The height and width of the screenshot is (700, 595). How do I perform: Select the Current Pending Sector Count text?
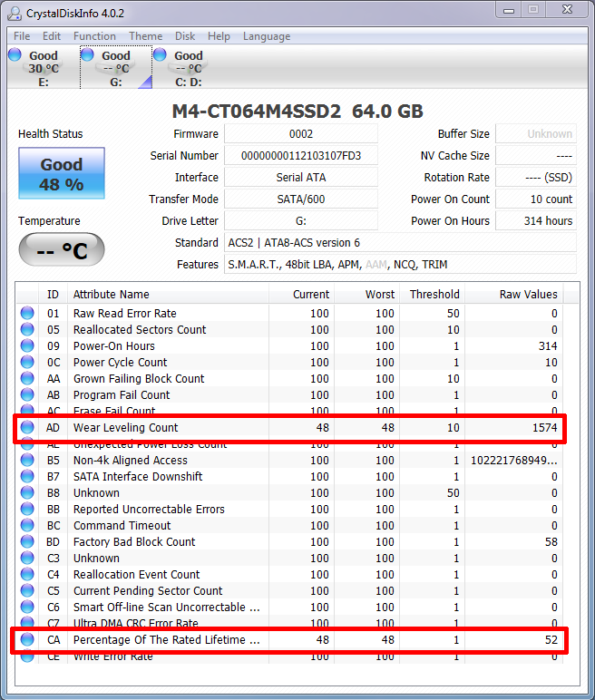point(148,591)
